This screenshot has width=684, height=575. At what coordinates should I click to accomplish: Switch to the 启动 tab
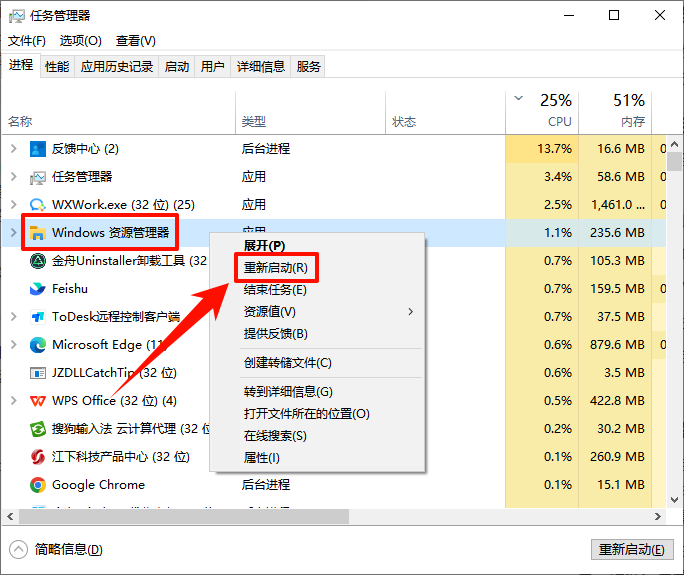(x=177, y=67)
